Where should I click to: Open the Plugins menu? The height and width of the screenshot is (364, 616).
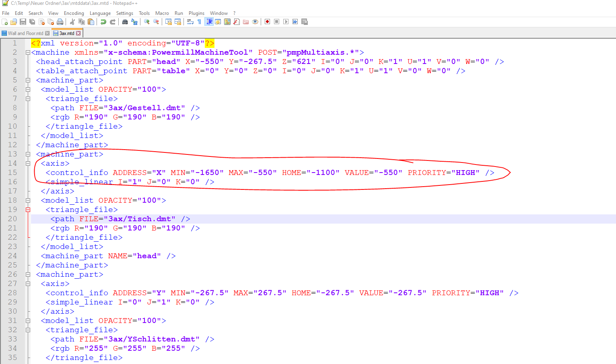[196, 13]
